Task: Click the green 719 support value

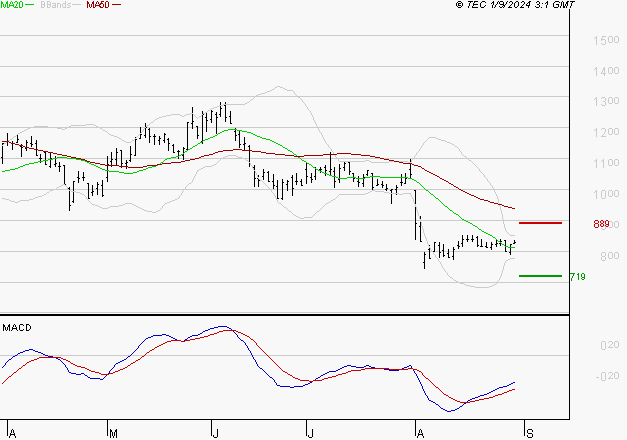Action: 577,276
